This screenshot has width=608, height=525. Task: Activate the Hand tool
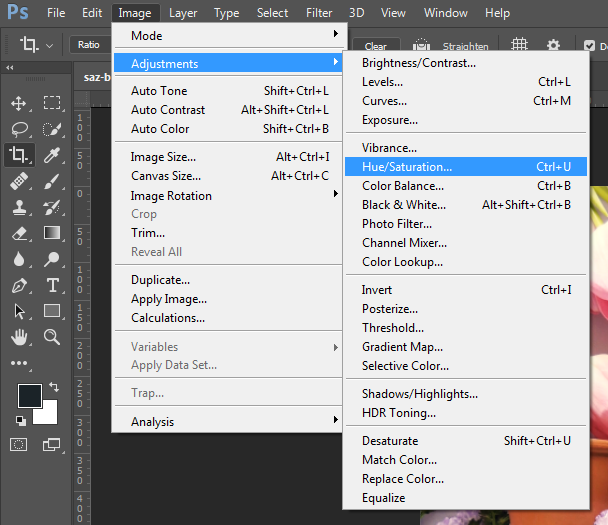click(x=19, y=337)
